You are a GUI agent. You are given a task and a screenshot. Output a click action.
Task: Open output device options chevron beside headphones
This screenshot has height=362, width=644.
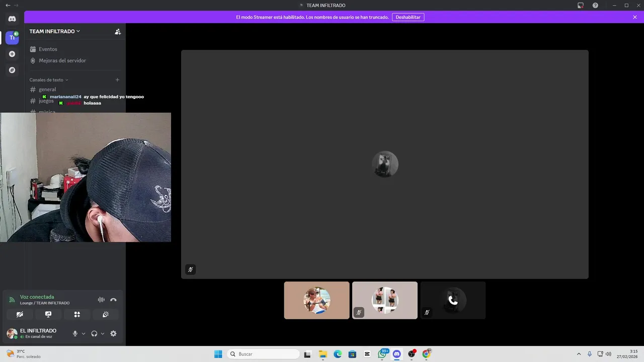coord(103,333)
